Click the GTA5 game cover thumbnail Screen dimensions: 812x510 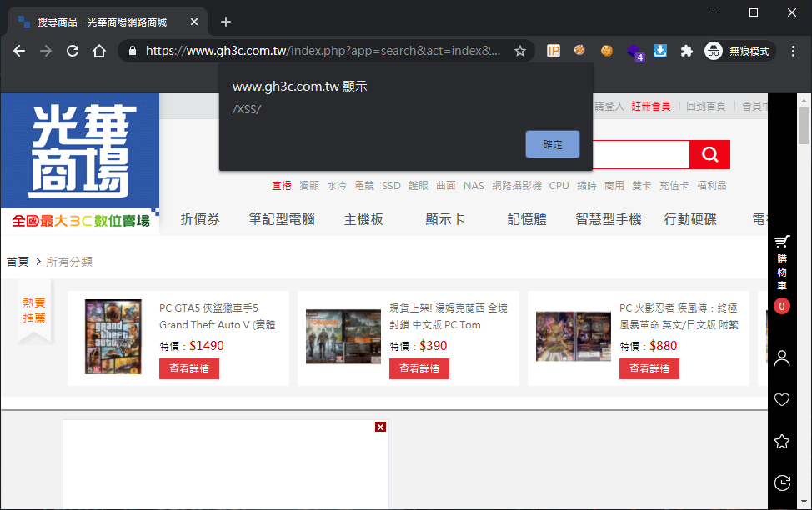tap(113, 337)
